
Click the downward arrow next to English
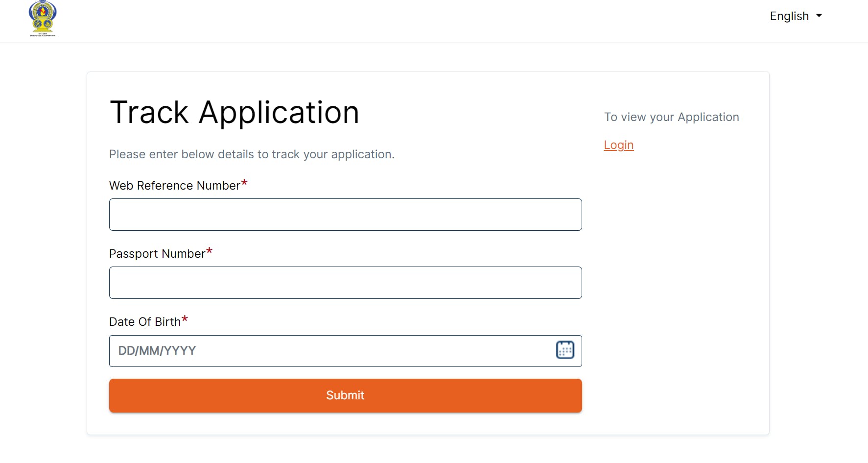pos(818,16)
